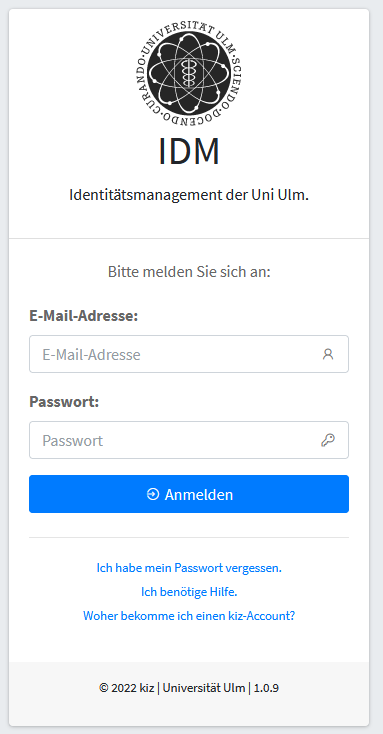Submit login with the blue Anmelden button
Screen dimensions: 383x734
pos(189,494)
